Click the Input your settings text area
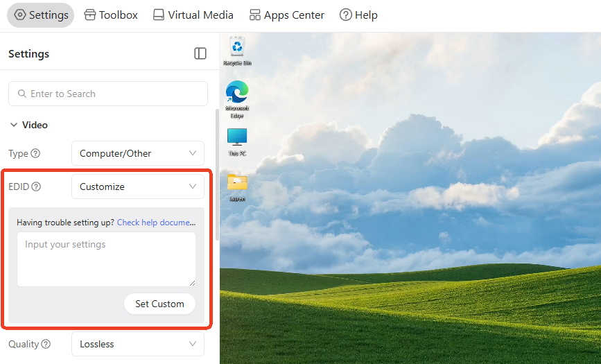The width and height of the screenshot is (601, 364). tap(106, 259)
